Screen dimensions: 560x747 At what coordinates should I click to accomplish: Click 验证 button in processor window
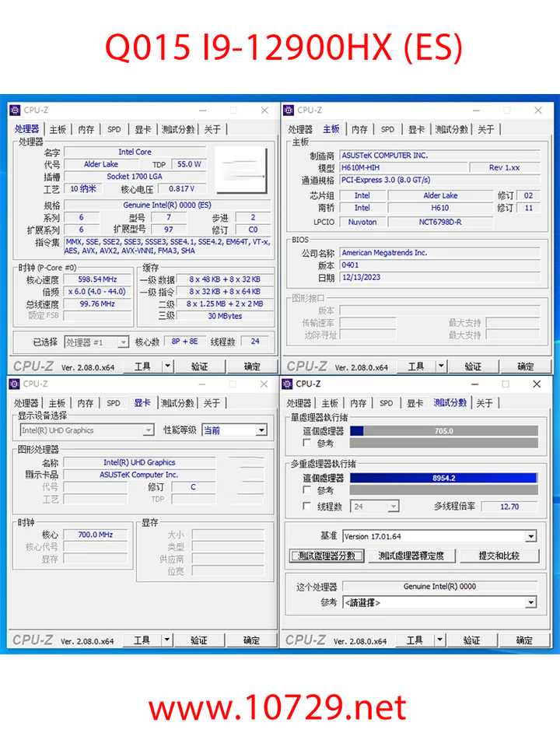point(200,366)
